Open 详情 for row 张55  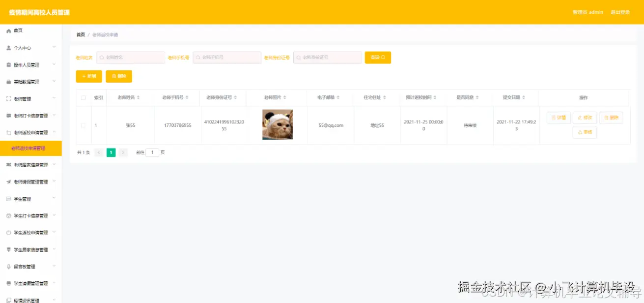(559, 118)
